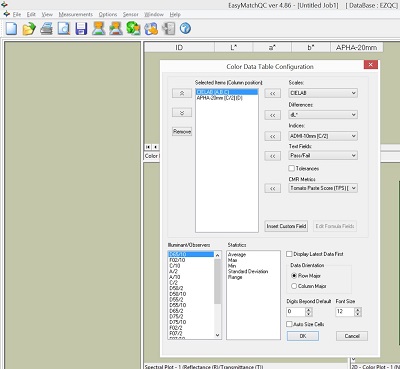Screen dimensions: 400x369
Task: Click the Insert Custom Field button
Action: tap(286, 226)
